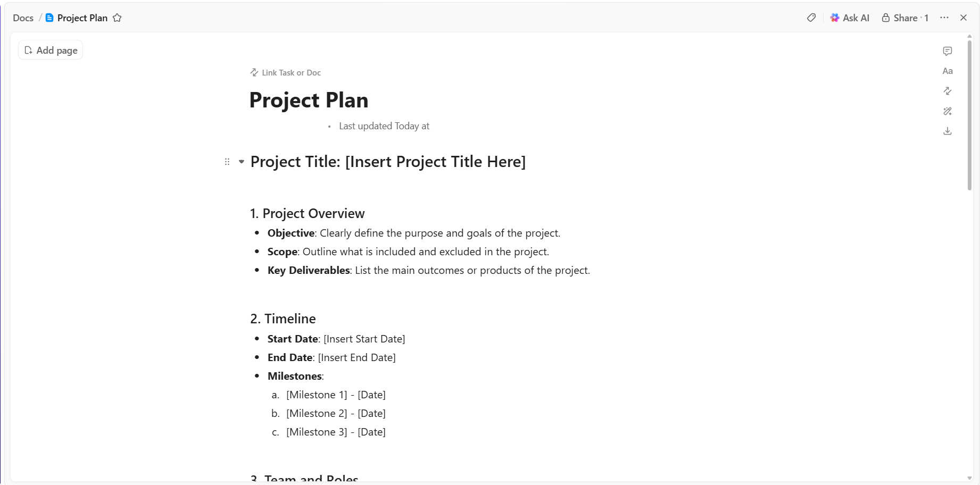Open the Aa typography settings
Viewport: 980px width, 485px height.
click(x=948, y=71)
